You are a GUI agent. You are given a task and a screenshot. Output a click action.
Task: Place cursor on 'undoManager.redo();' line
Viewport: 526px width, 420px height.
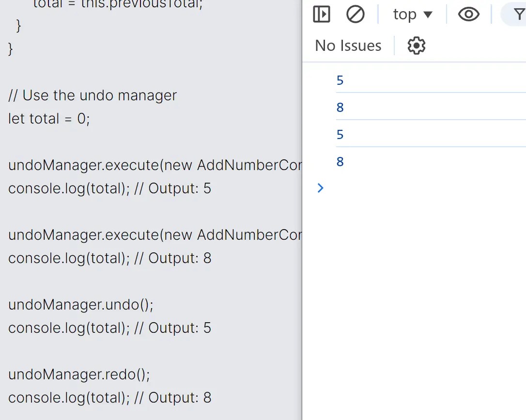click(79, 374)
